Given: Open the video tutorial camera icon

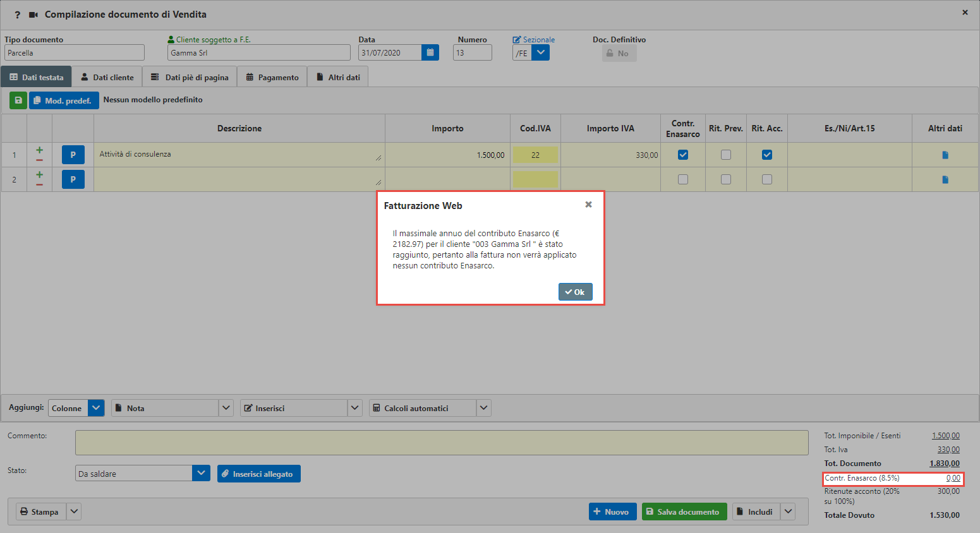Looking at the screenshot, I should 33,15.
